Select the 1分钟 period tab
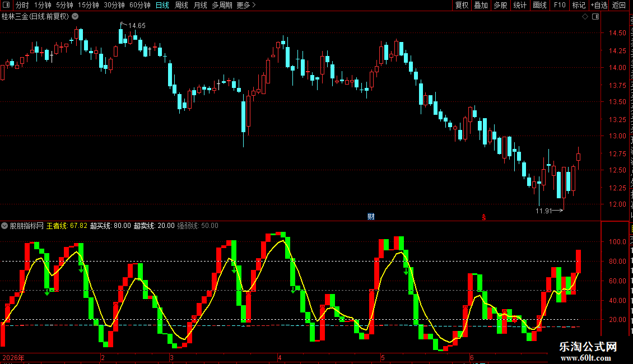The image size is (633, 364). [x=43, y=5]
